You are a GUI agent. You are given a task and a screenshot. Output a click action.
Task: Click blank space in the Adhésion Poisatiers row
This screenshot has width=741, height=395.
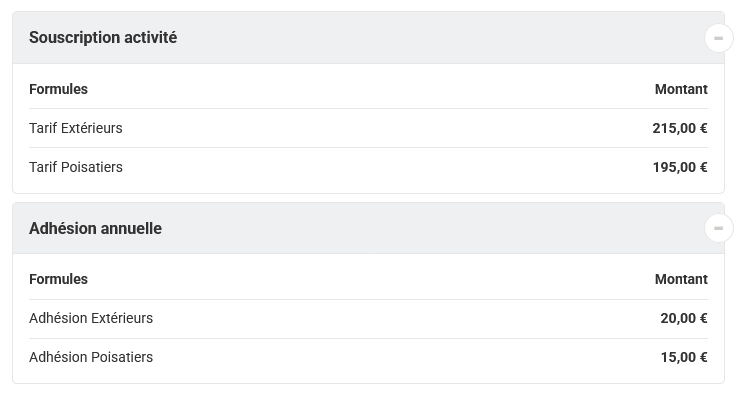[x=402, y=357]
